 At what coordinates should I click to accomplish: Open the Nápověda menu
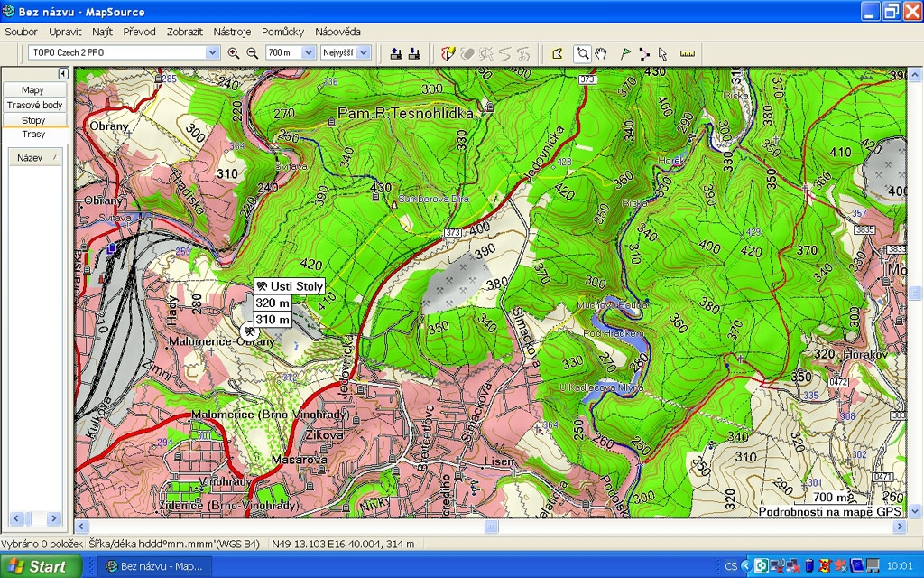(337, 32)
